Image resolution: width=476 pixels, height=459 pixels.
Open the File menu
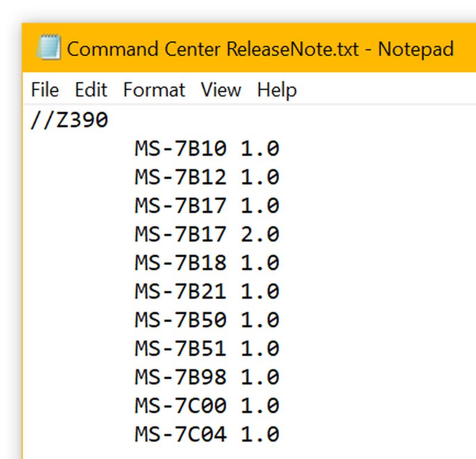point(45,90)
